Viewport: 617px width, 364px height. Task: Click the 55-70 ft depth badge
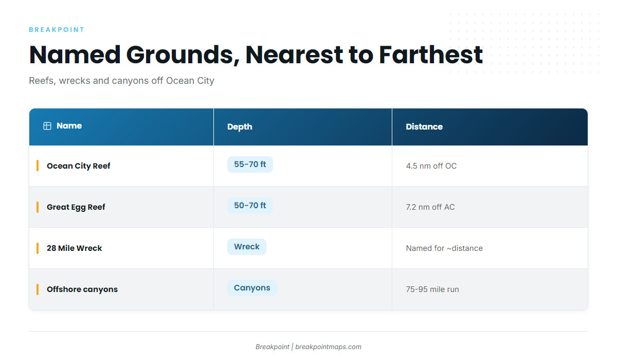[250, 165]
